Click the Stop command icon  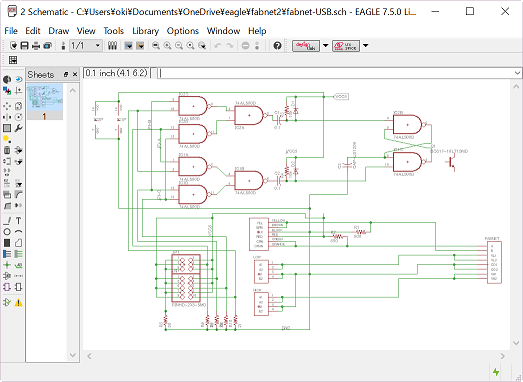(x=245, y=46)
